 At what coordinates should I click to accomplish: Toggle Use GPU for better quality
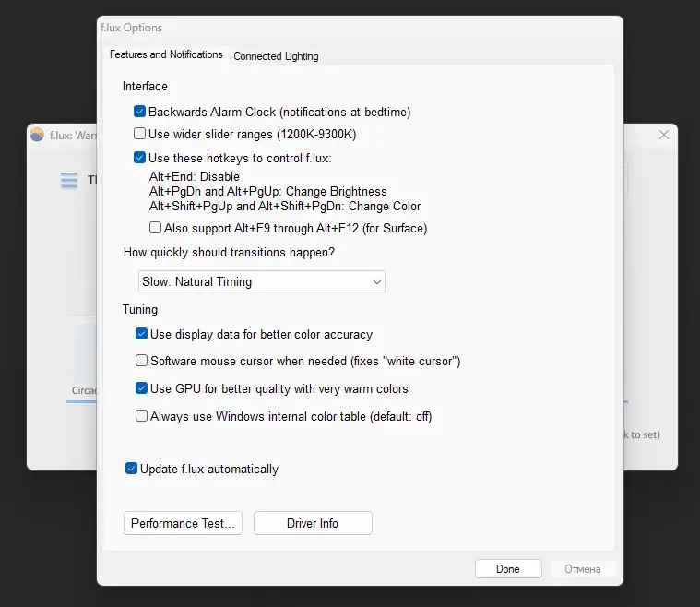(x=141, y=388)
